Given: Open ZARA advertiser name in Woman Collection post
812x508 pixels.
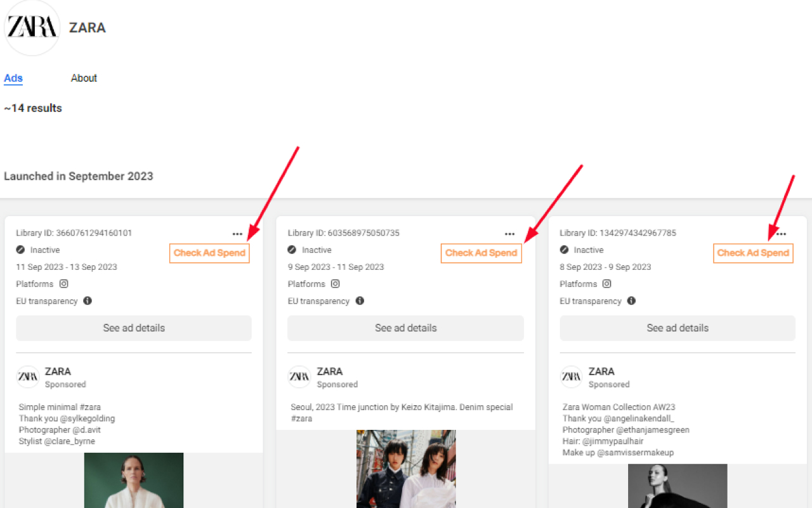Looking at the screenshot, I should [x=601, y=371].
